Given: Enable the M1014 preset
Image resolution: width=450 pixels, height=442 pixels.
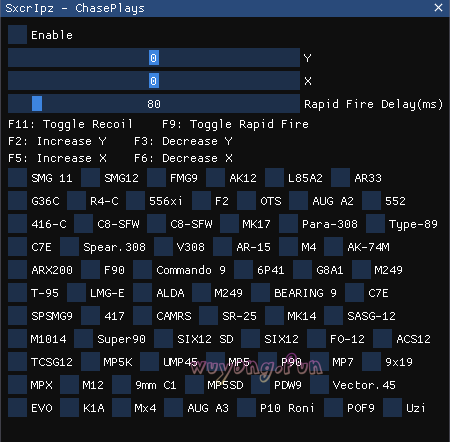Looking at the screenshot, I should tap(17, 339).
